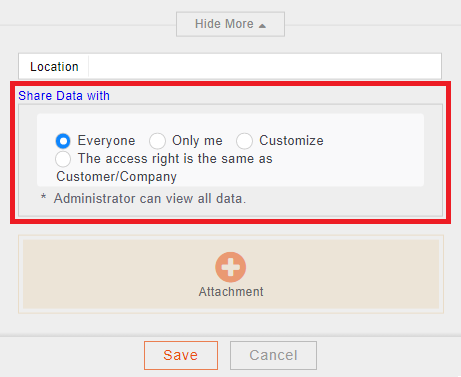Select the Customize sharing radio button
Viewport: 461px width, 377px height.
coord(244,141)
